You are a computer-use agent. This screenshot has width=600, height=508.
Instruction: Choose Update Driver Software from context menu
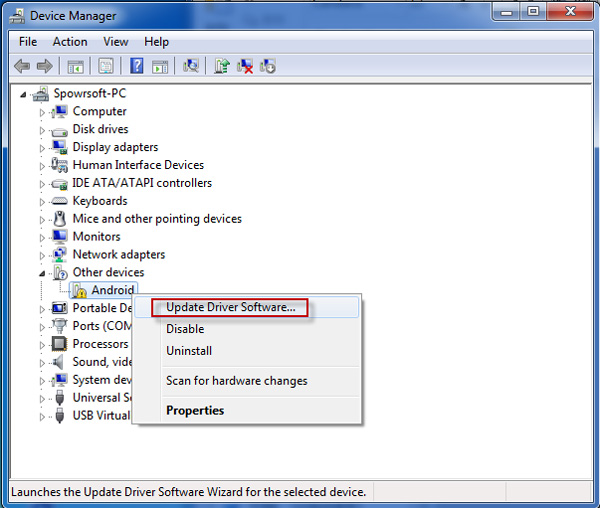tap(246, 307)
